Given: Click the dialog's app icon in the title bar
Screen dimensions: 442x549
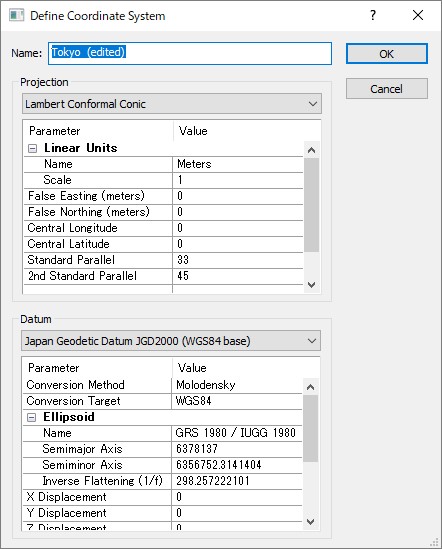Looking at the screenshot, I should (16, 15).
